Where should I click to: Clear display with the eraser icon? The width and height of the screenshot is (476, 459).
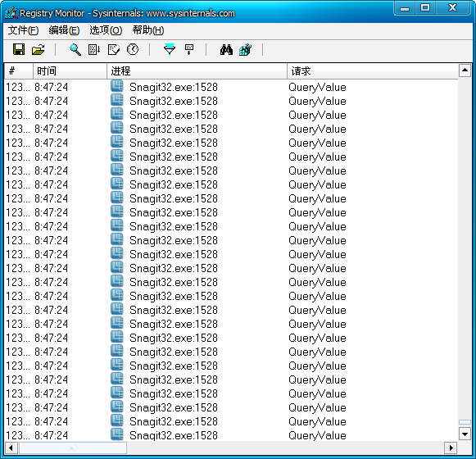(x=114, y=49)
